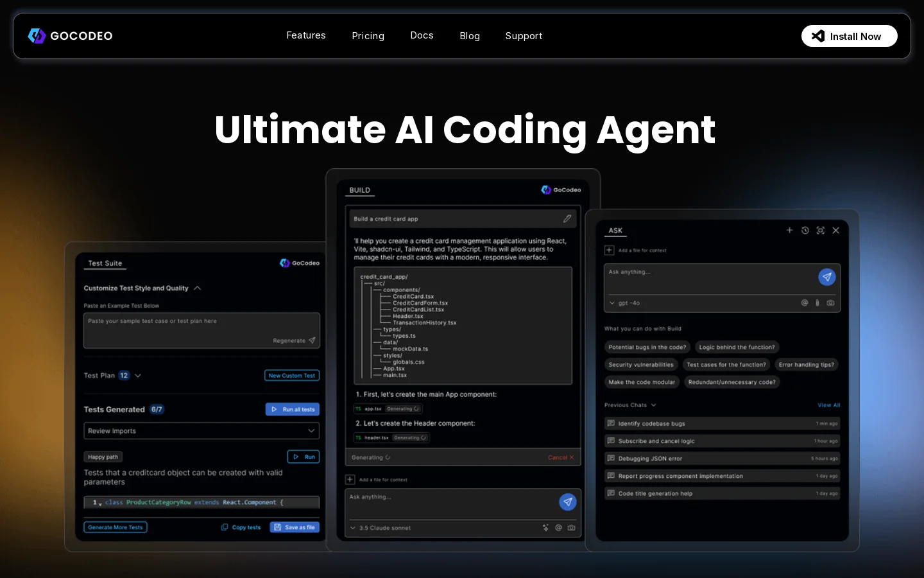Send the question in the Ask panel
Viewport: 924px width, 578px height.
point(827,277)
